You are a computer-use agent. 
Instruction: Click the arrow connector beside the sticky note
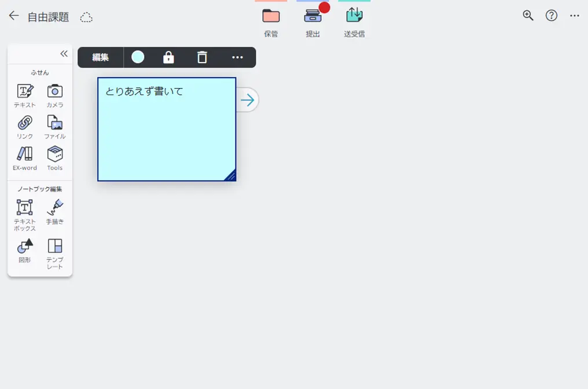pos(248,100)
